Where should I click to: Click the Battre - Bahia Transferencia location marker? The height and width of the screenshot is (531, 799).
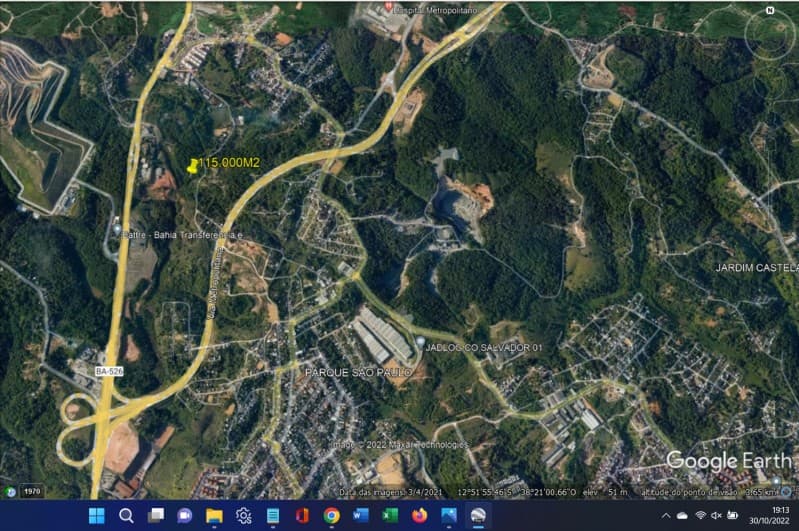pyautogui.click(x=117, y=230)
